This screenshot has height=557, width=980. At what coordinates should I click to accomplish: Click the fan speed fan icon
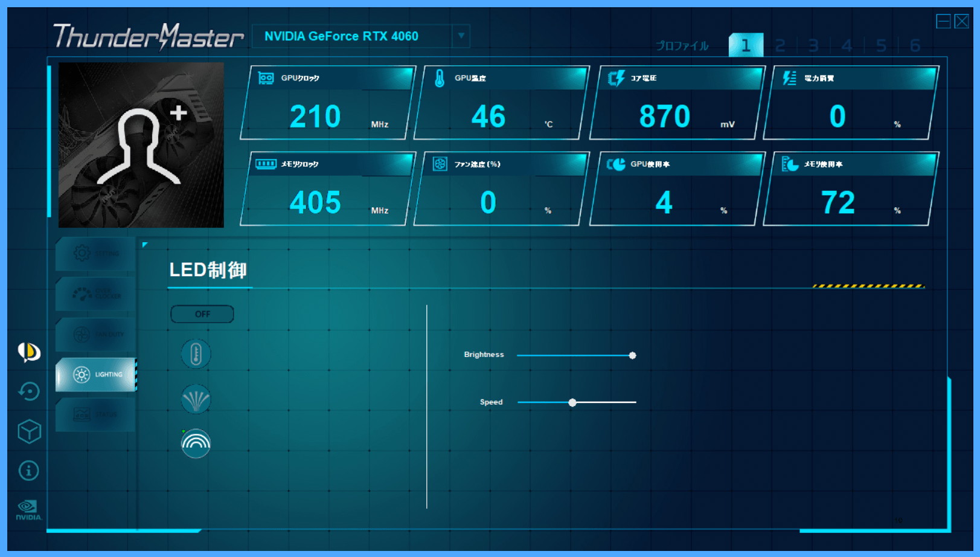440,164
